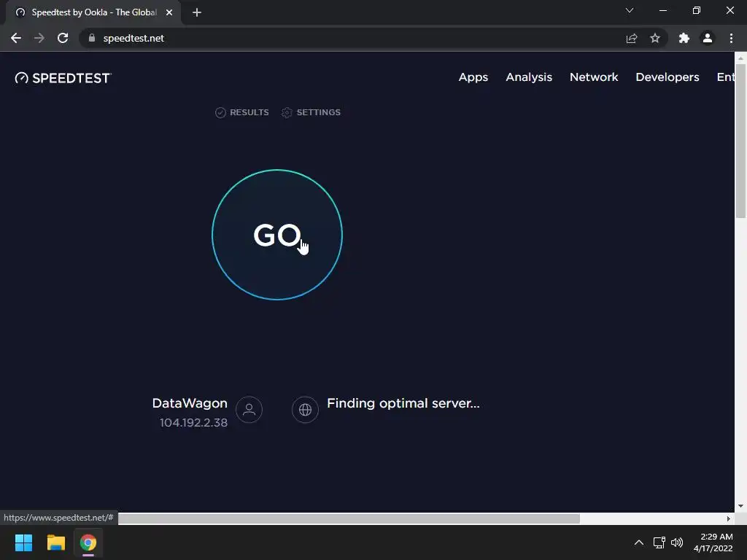Go back to previous page

[16, 38]
